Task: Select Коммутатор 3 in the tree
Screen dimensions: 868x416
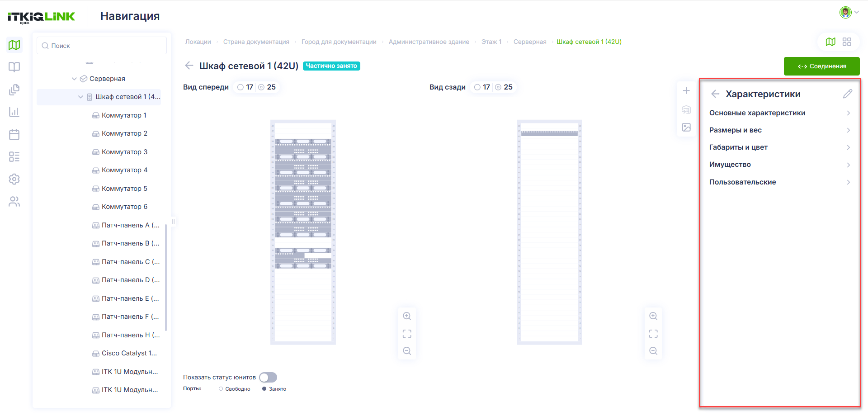Action: coord(124,152)
